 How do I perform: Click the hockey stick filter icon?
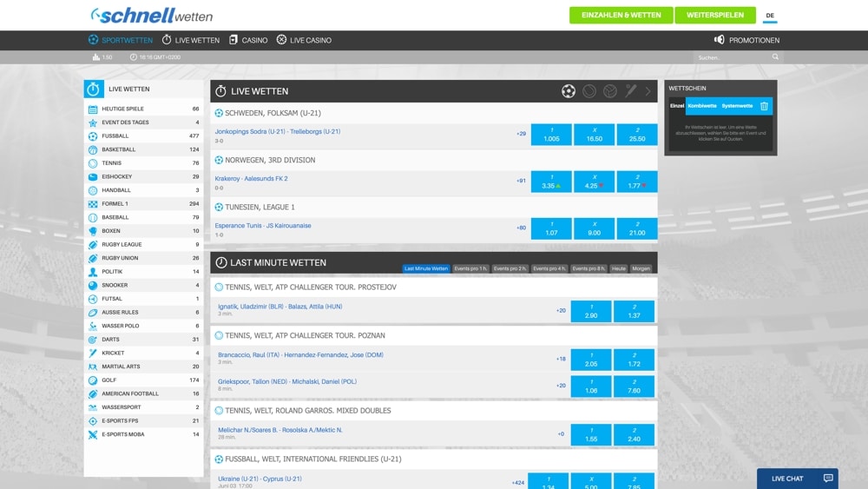click(x=630, y=91)
